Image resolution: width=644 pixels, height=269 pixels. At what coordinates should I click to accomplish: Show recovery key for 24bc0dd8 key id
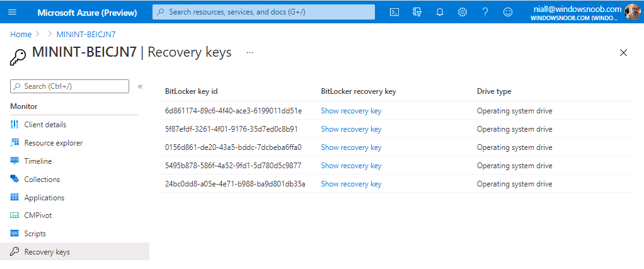pyautogui.click(x=351, y=183)
